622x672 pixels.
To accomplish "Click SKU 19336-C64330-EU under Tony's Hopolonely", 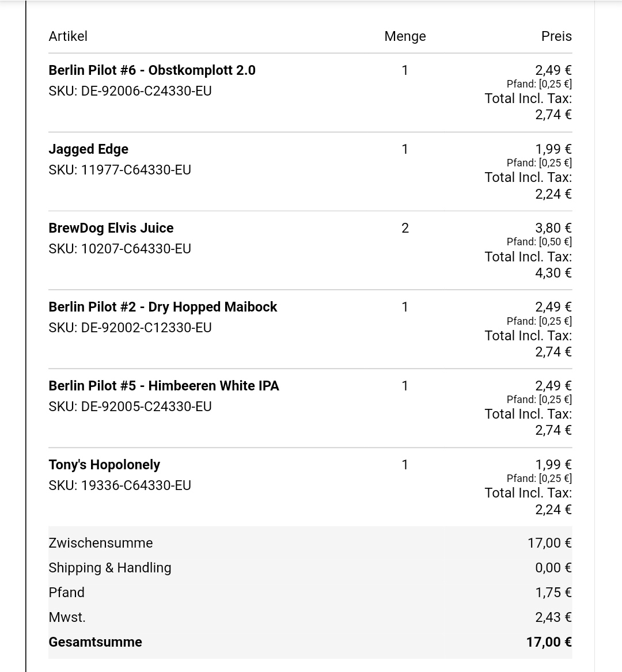I will point(120,485).
